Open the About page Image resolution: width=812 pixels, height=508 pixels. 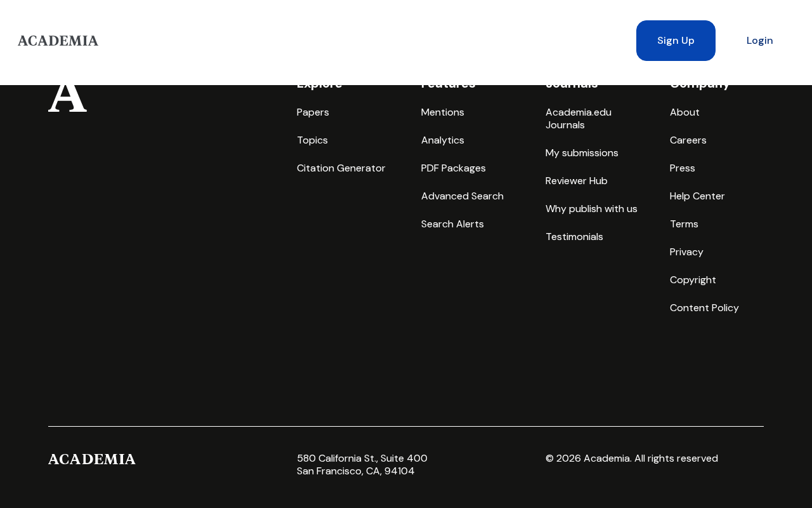[x=684, y=112]
